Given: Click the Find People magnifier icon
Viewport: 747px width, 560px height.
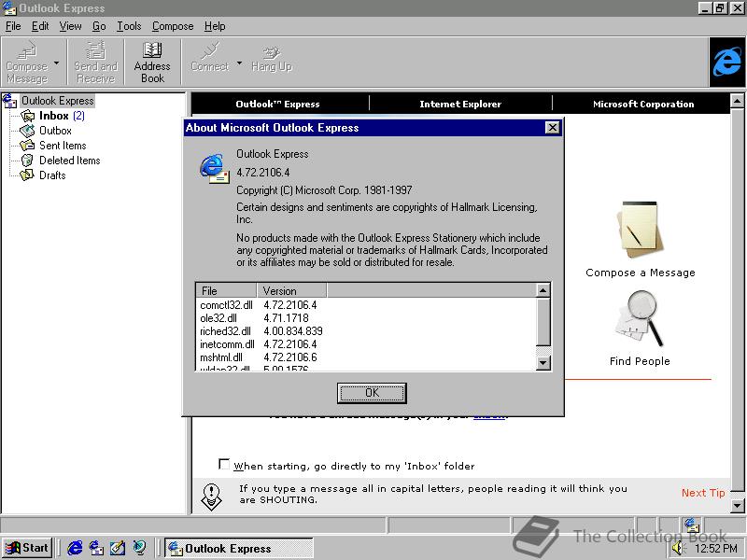Looking at the screenshot, I should click(640, 318).
